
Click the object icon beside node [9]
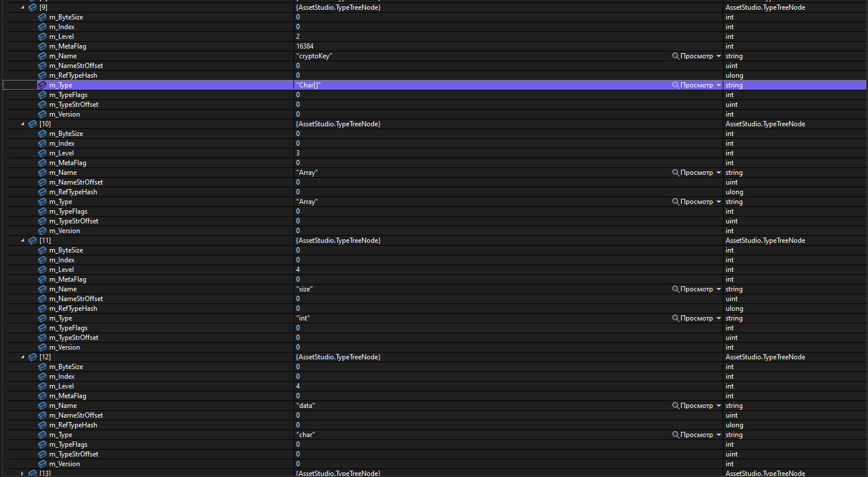pos(33,7)
